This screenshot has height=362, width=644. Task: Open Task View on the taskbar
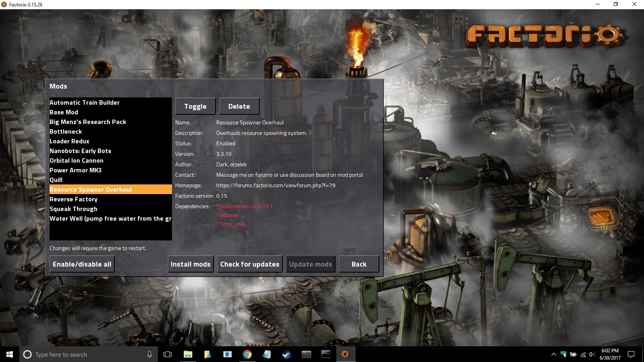click(x=168, y=354)
